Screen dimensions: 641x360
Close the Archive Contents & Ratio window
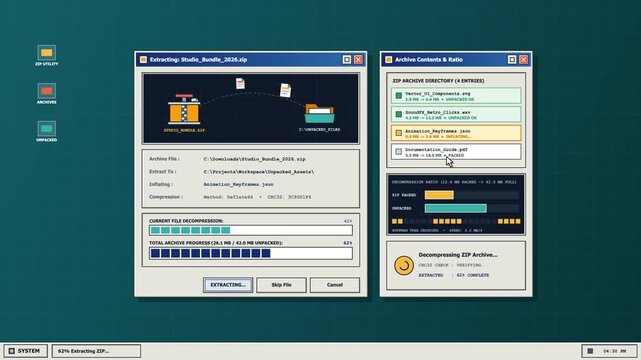(x=523, y=60)
